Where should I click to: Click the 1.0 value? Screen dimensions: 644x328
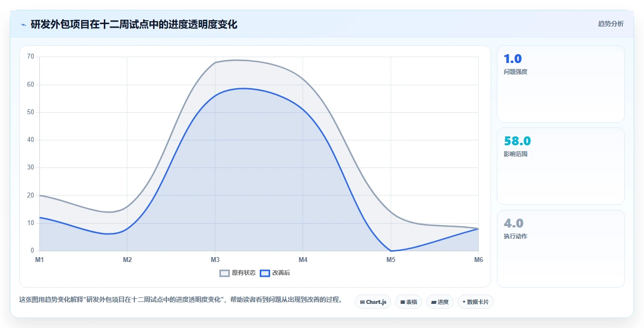(x=513, y=59)
